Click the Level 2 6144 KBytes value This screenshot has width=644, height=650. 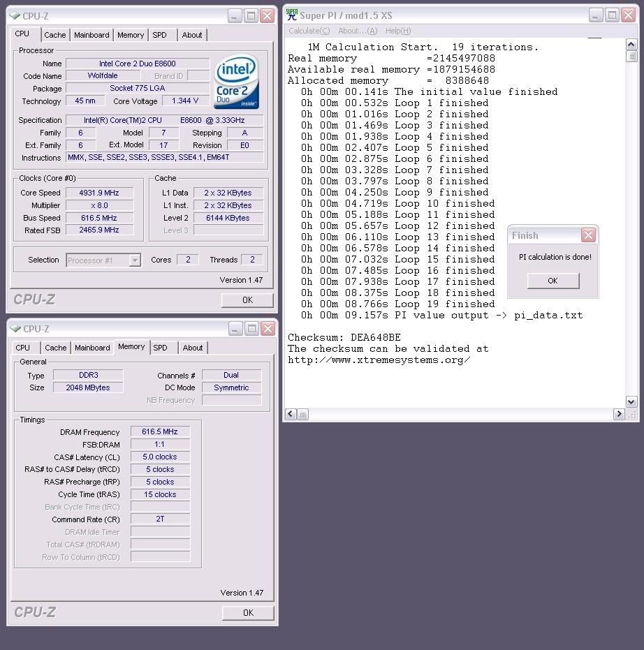(228, 218)
